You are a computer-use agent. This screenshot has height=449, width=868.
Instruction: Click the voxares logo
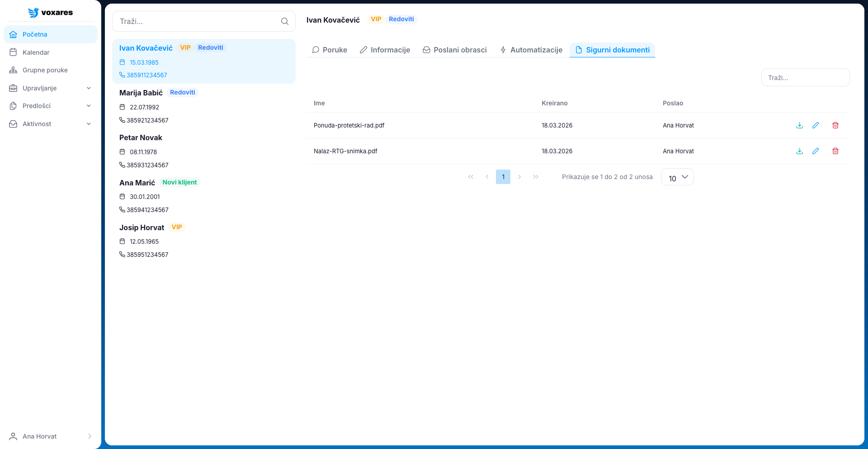point(50,13)
